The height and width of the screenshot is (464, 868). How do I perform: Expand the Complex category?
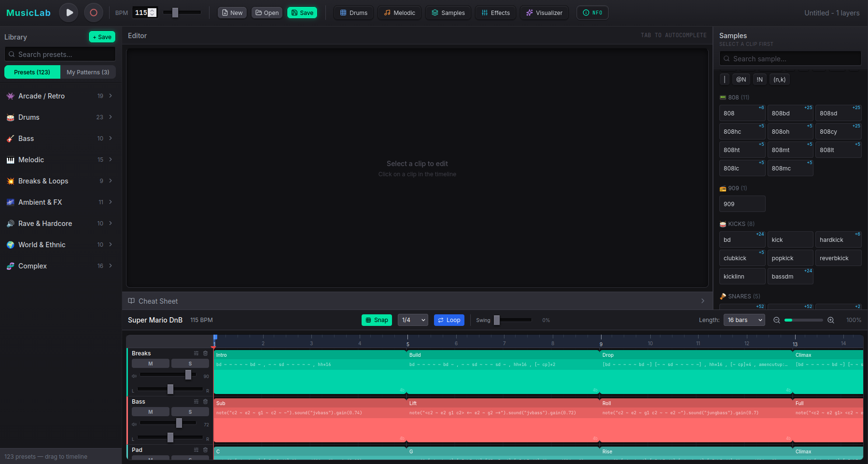[x=60, y=266]
